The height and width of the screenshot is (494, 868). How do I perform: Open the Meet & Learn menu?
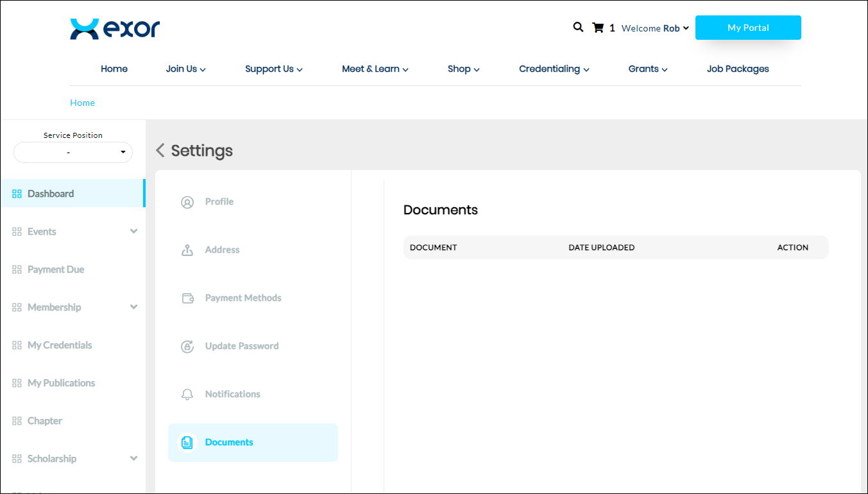375,69
